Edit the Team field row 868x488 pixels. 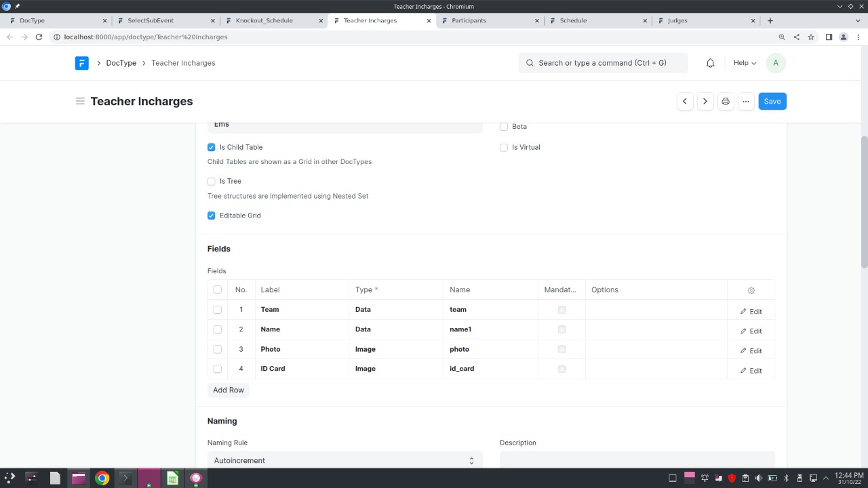[x=751, y=311]
